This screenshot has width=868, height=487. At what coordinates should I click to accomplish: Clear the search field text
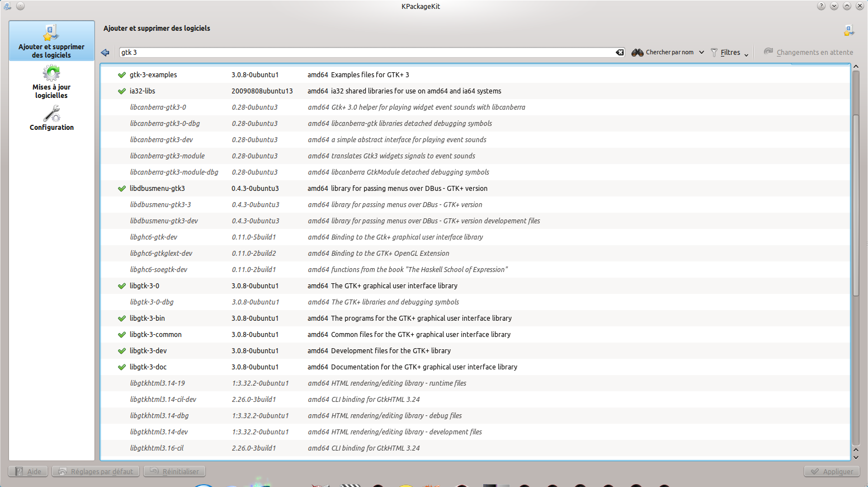(x=620, y=53)
